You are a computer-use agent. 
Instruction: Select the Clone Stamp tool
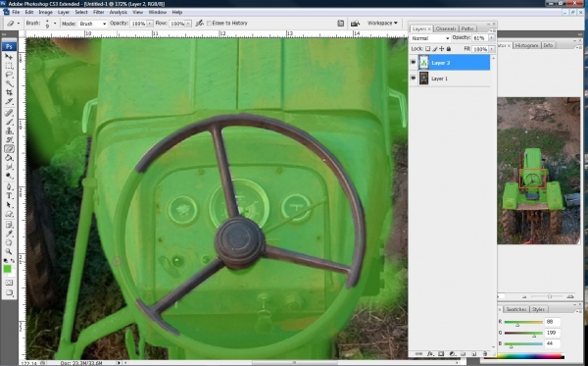coord(9,131)
